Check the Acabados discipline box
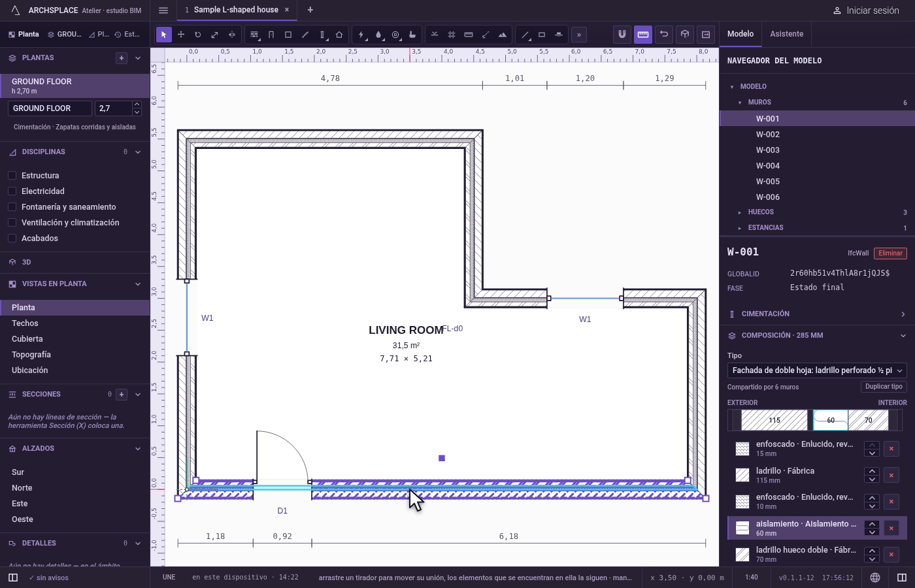Screen dimensions: 915x588 pyautogui.click(x=12, y=238)
